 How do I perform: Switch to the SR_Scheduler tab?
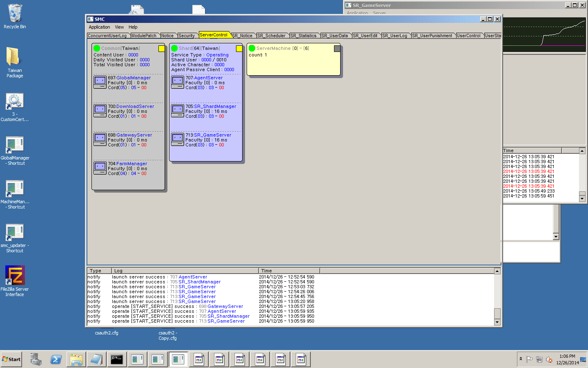coord(272,36)
